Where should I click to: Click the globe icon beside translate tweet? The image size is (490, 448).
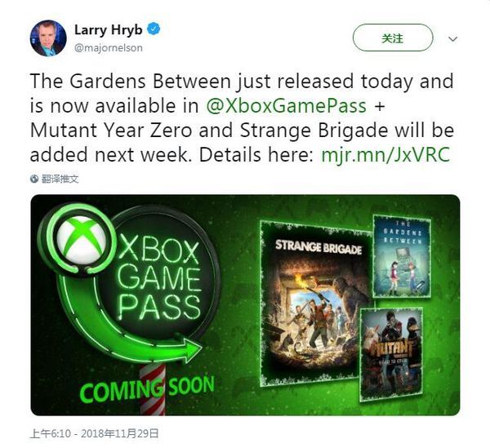pyautogui.click(x=34, y=179)
